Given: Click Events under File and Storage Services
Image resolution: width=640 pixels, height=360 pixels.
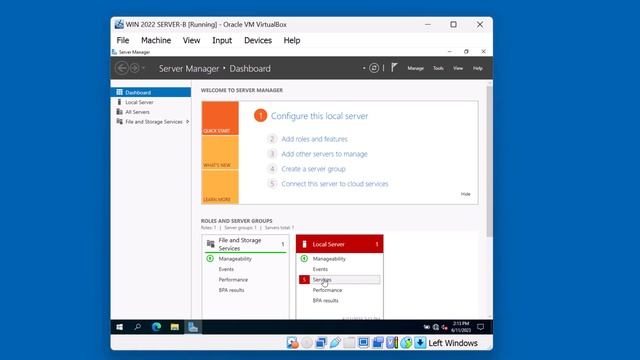Looking at the screenshot, I should pyautogui.click(x=226, y=269).
